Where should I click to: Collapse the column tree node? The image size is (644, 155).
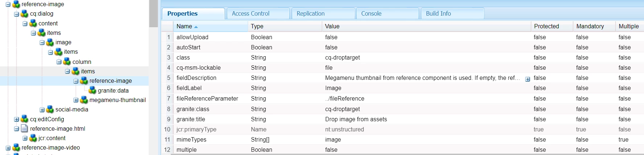pos(59,62)
